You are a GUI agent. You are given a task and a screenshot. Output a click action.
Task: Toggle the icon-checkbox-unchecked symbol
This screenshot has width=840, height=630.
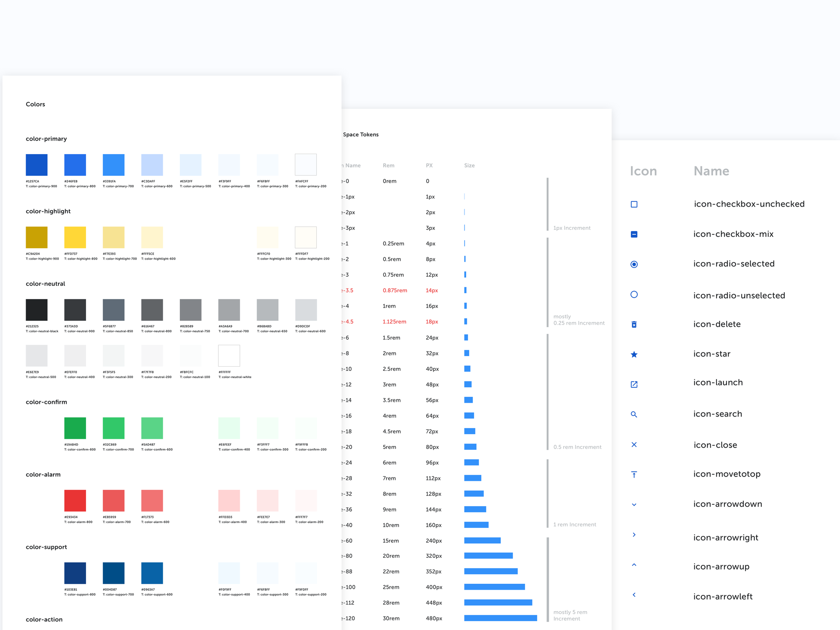click(x=634, y=204)
